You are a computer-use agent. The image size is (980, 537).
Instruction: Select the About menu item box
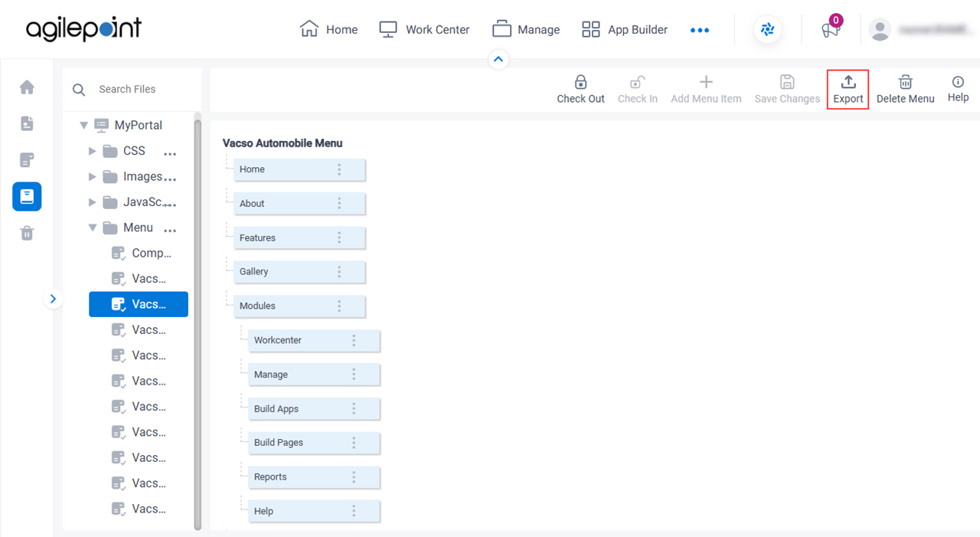(x=299, y=204)
